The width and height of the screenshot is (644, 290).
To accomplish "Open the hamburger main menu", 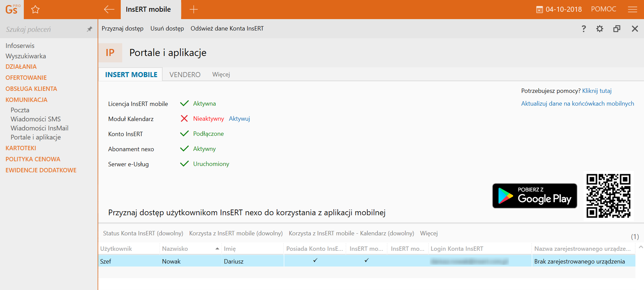I will 632,9.
